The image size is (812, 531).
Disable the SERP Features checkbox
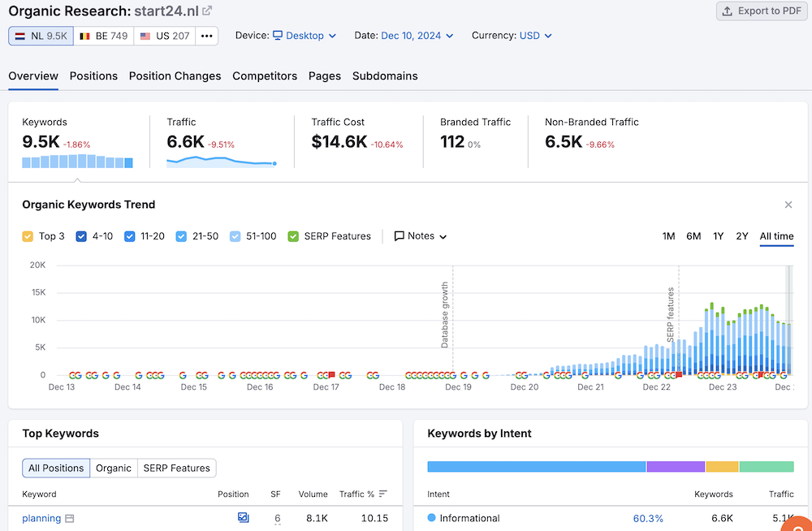[x=293, y=236]
